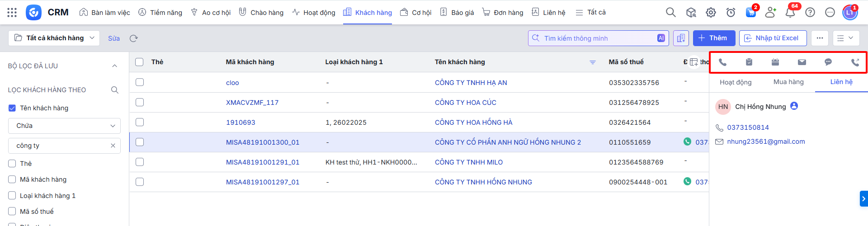Image resolution: width=868 pixels, height=226 pixels.
Task: Open the Chứa condition dropdown
Action: (x=64, y=126)
